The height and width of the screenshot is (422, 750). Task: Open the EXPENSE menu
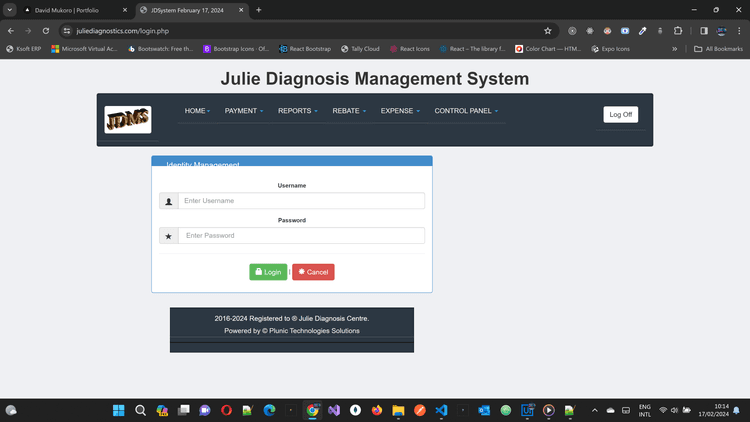tap(400, 111)
